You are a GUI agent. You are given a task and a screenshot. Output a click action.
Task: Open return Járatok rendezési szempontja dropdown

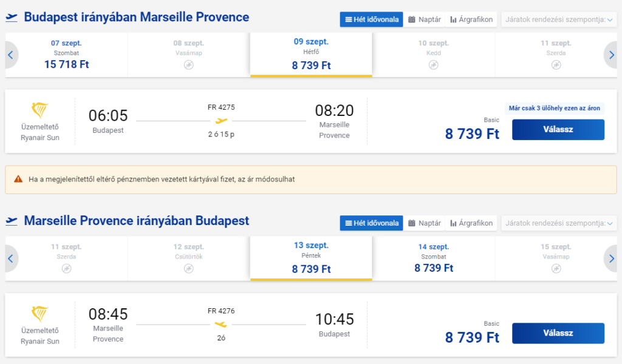[x=558, y=223]
